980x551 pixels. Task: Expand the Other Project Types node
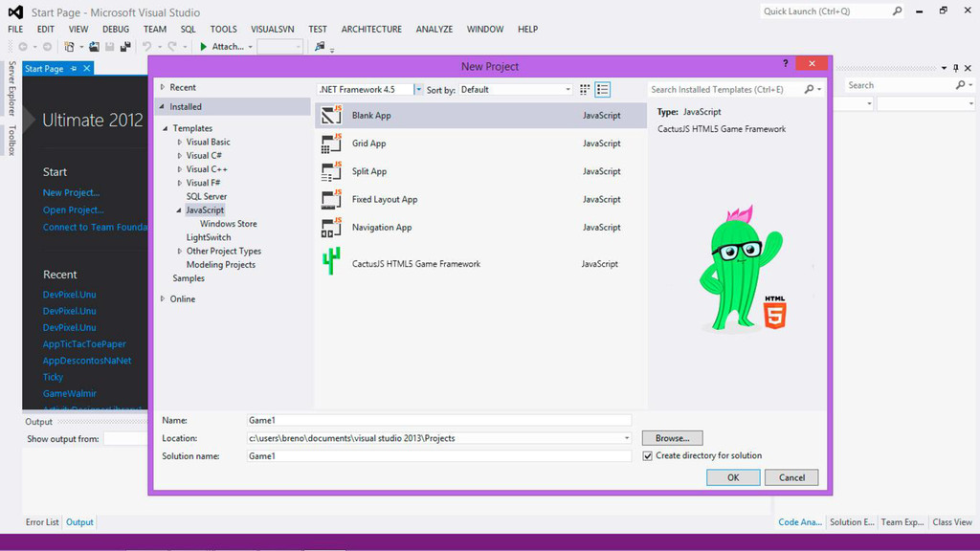[179, 252]
